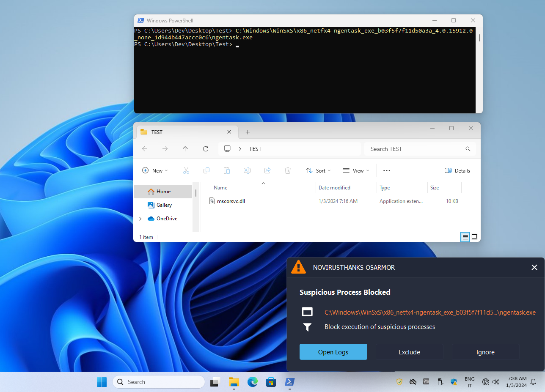The width and height of the screenshot is (545, 392).
Task: Open the New dropdown in Explorer
Action: (x=155, y=170)
